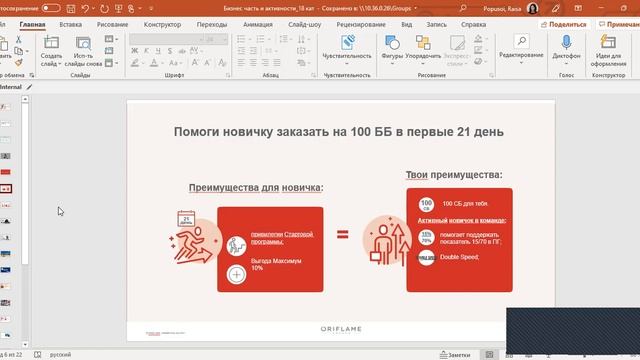Open the Слайд-шоу tab
This screenshot has width=640, height=360.
(x=304, y=24)
